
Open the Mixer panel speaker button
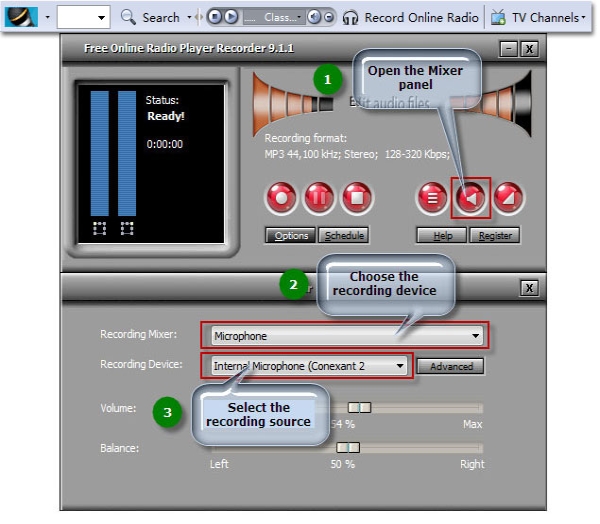pyautogui.click(x=471, y=198)
